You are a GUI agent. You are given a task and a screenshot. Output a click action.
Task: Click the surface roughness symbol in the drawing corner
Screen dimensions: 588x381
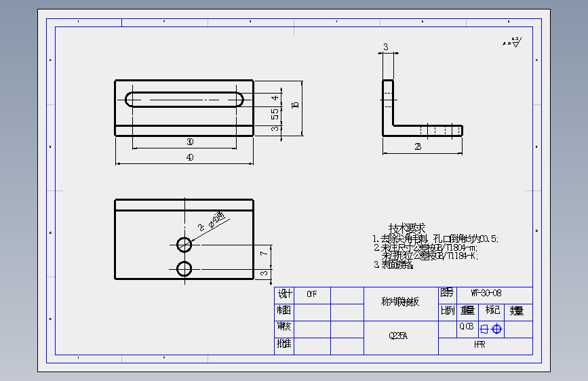[512, 42]
